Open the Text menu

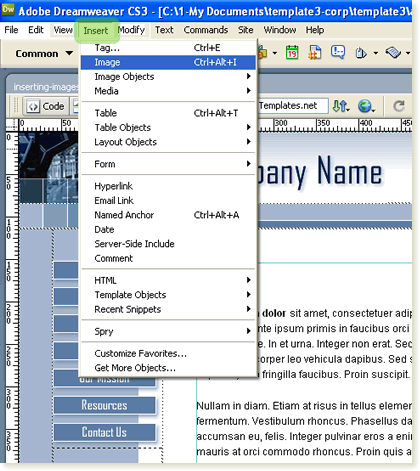coord(164,30)
